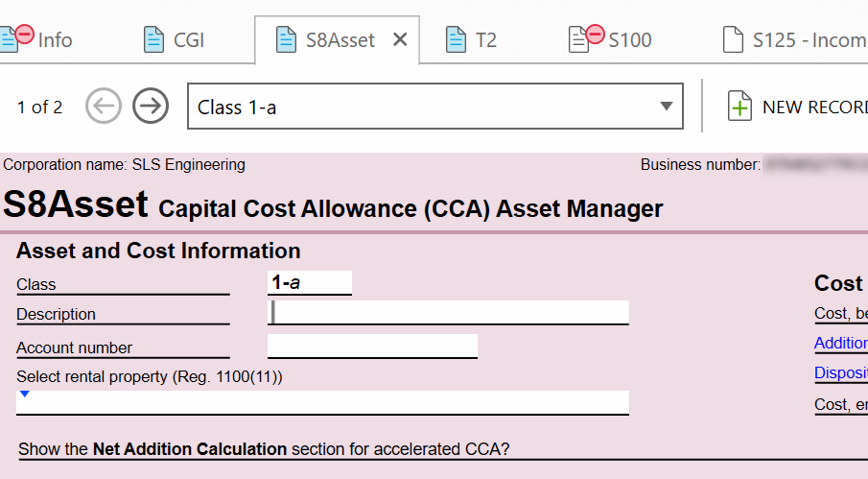Click the S100 tab error icon
The image size is (868, 479).
(595, 35)
